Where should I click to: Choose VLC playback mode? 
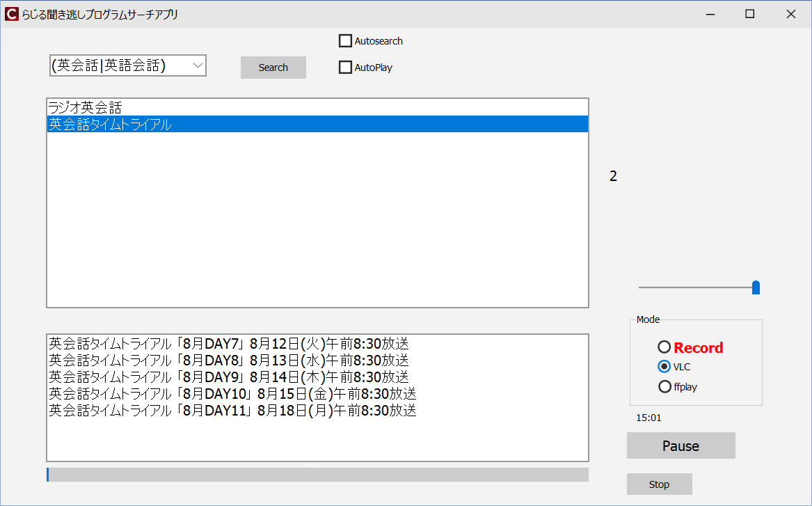click(664, 367)
